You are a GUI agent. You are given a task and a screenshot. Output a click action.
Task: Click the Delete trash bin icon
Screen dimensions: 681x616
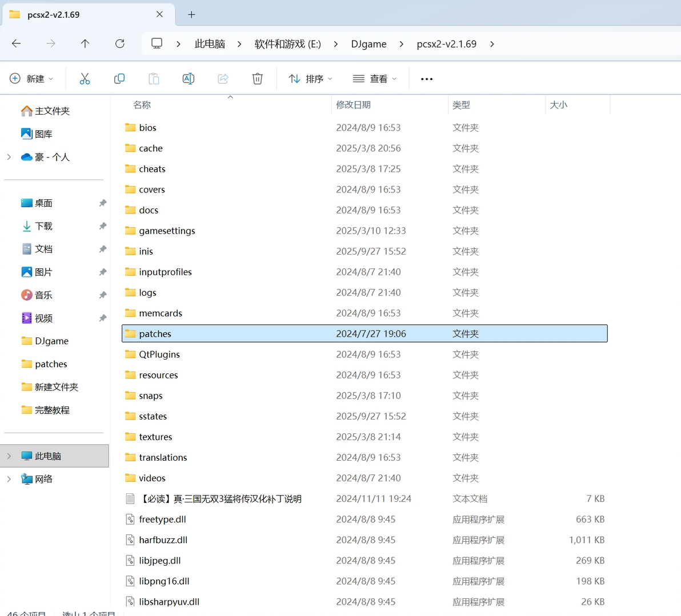[x=258, y=79]
